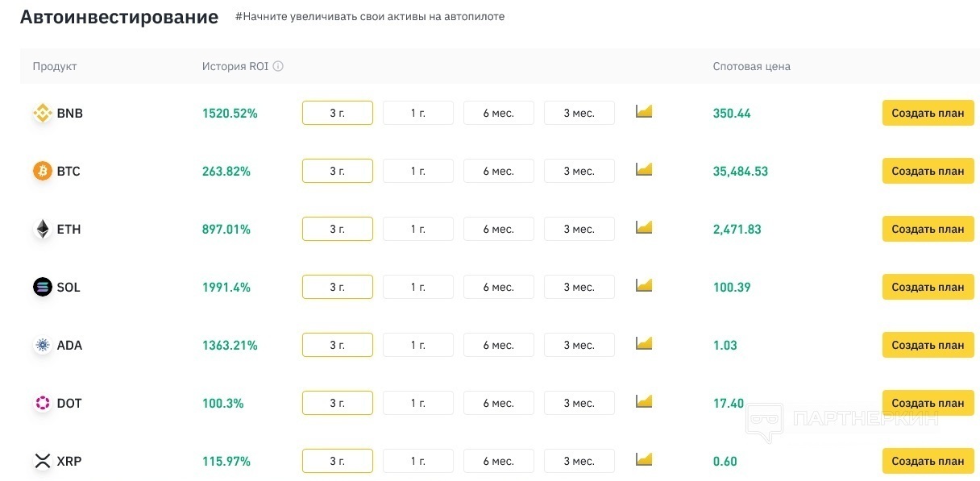Select the 3 мес. period for ADA
The height and width of the screenshot is (481, 980).
click(x=579, y=345)
